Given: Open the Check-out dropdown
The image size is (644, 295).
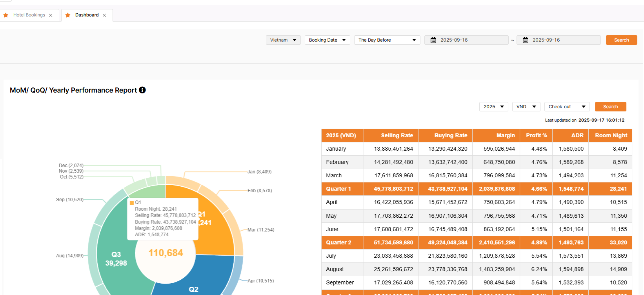Looking at the screenshot, I should (567, 107).
